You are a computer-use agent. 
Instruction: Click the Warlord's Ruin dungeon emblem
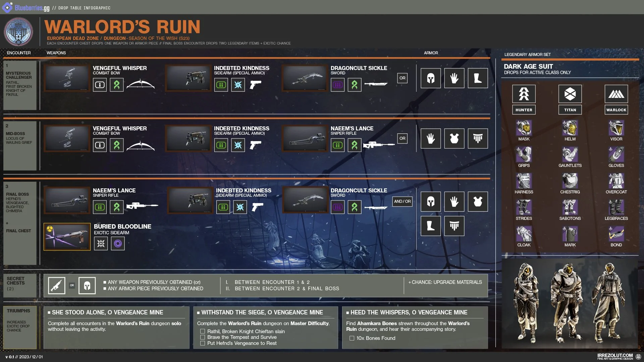(18, 32)
